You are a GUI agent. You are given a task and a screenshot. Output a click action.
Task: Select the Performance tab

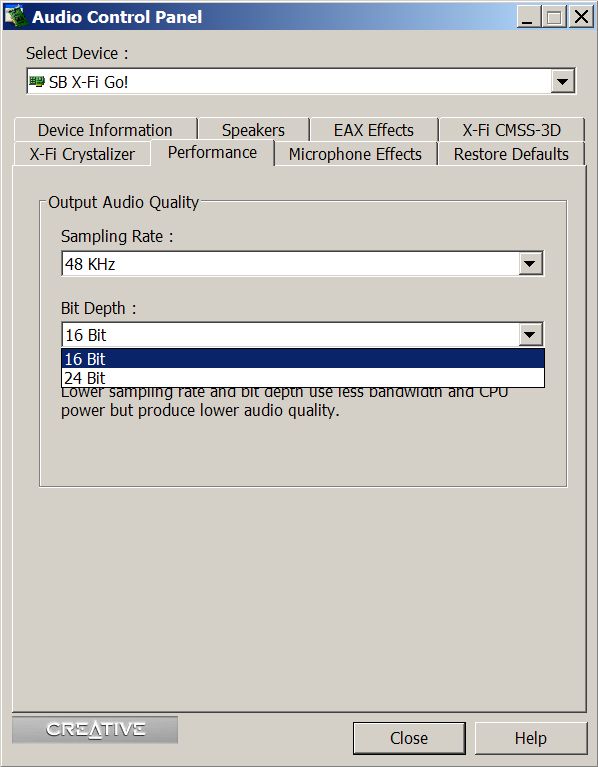pos(212,153)
